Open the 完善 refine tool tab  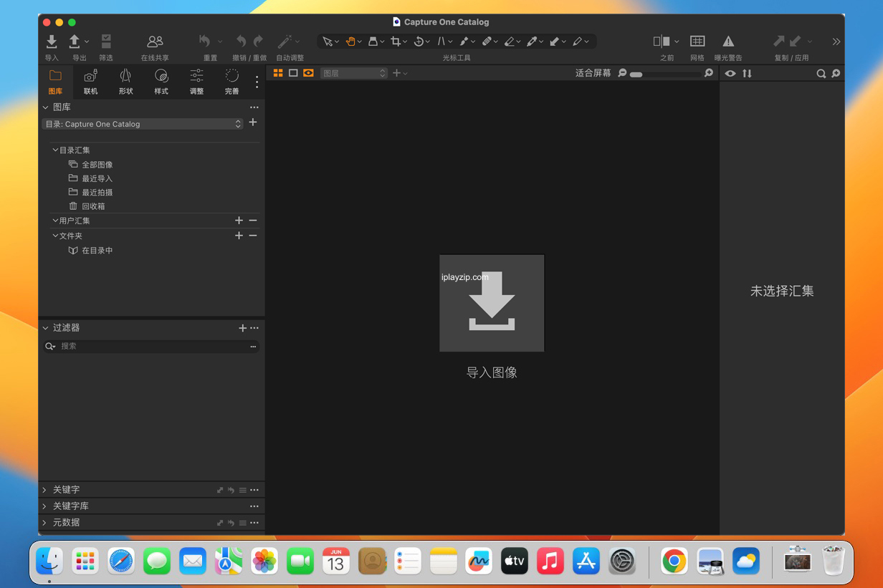(232, 82)
